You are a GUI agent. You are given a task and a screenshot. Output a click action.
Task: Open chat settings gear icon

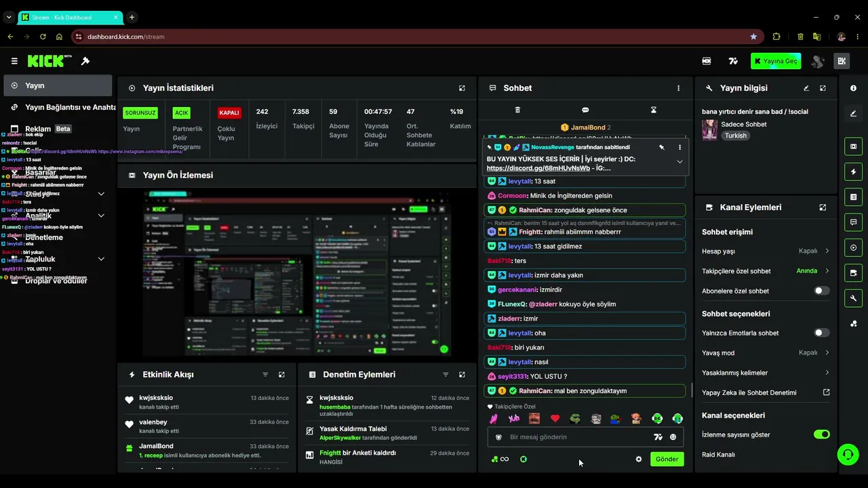[x=638, y=459]
